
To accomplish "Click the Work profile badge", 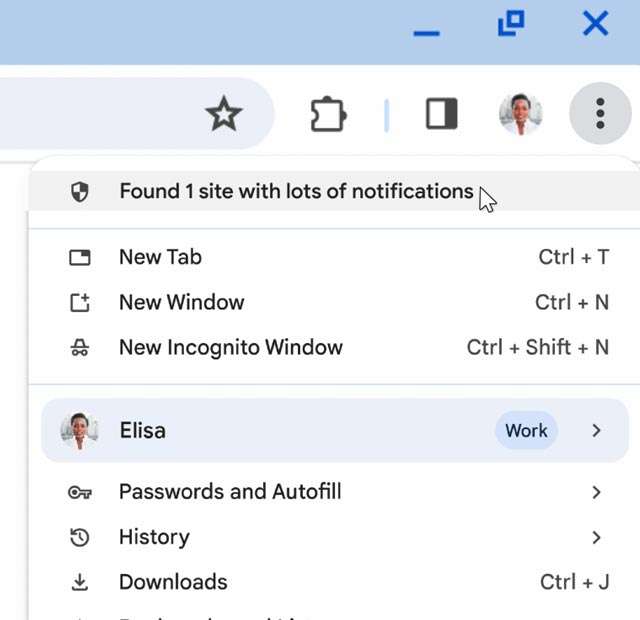I will 526,431.
